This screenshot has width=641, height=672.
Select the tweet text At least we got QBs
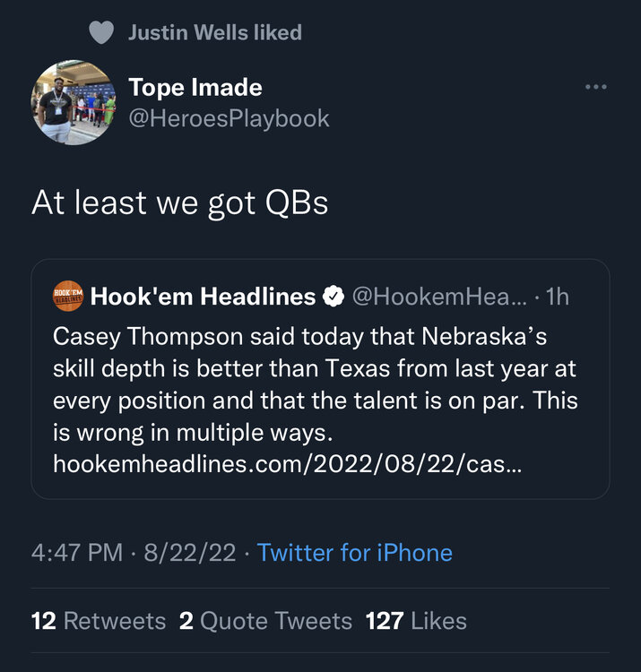point(180,203)
